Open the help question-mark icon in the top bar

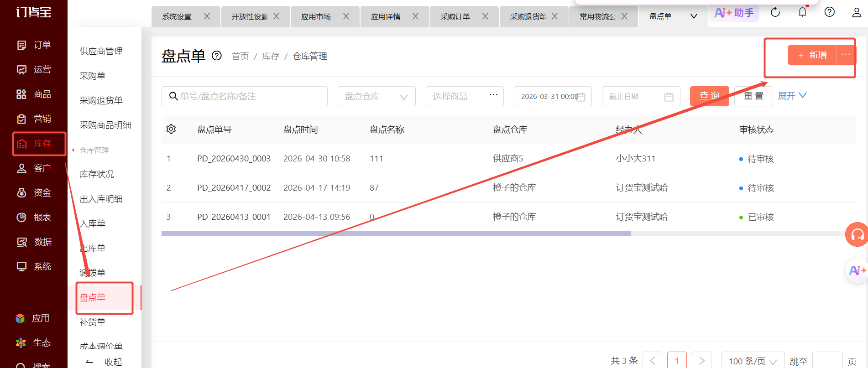click(x=830, y=12)
